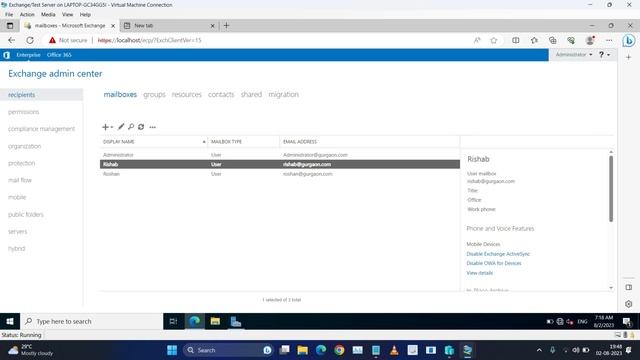Image resolution: width=640 pixels, height=360 pixels.
Task: Reload the page with the browser refresh icon
Action: point(30,40)
